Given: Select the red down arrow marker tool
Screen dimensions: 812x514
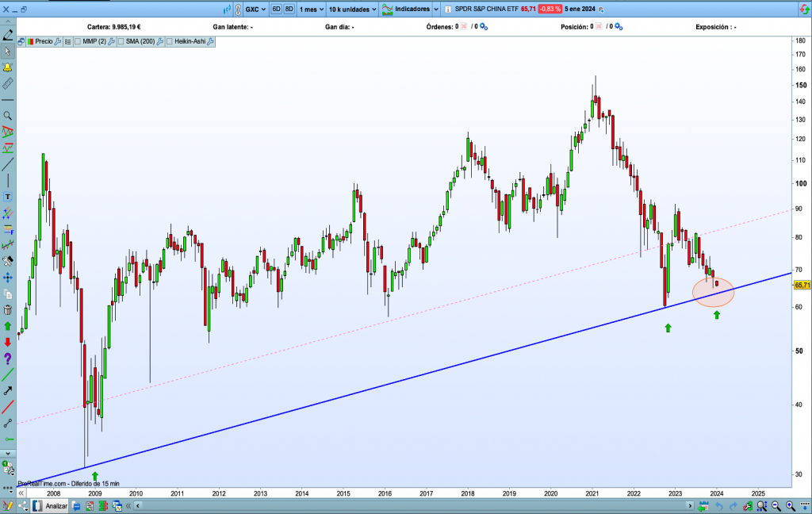Looking at the screenshot, I should 8,342.
